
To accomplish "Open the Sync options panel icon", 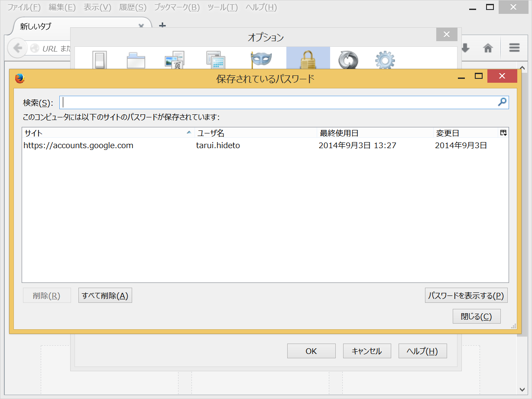I will click(347, 59).
